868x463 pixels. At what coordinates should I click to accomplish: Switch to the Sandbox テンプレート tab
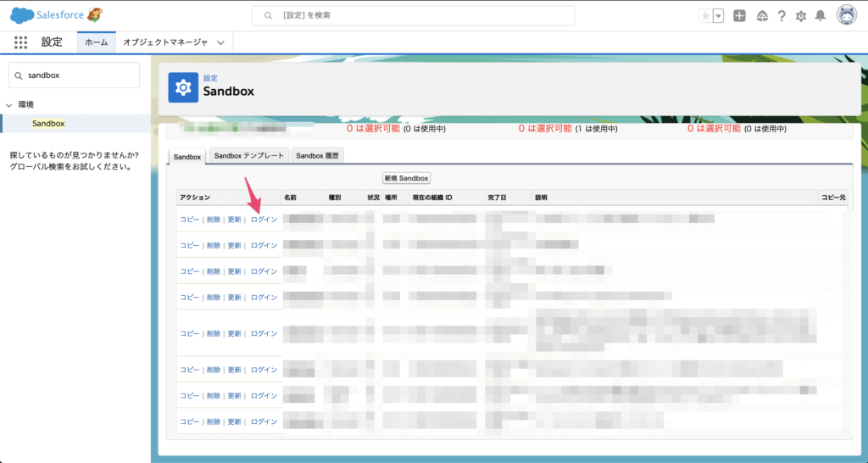(x=248, y=156)
